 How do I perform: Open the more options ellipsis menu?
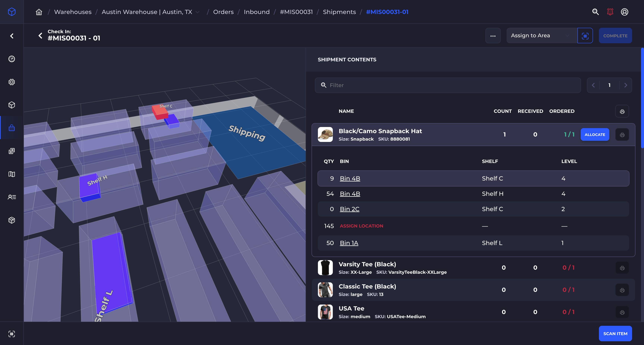point(493,36)
